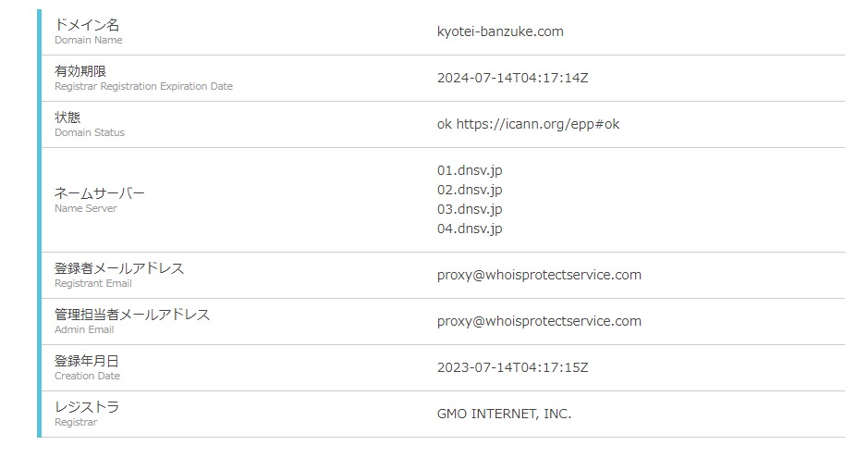Screen dimensions: 868x458
Task: Click the Registrar Registration Expiration Date sublabel
Action: coord(143,87)
